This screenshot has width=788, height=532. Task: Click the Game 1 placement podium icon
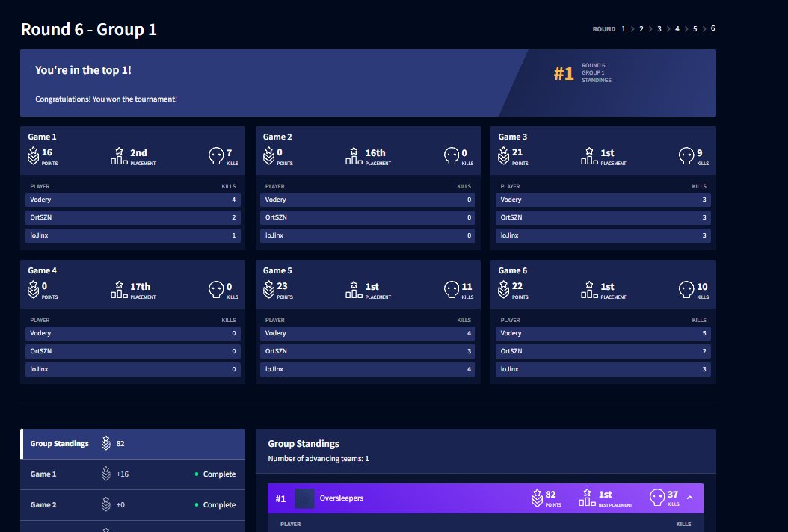(119, 156)
